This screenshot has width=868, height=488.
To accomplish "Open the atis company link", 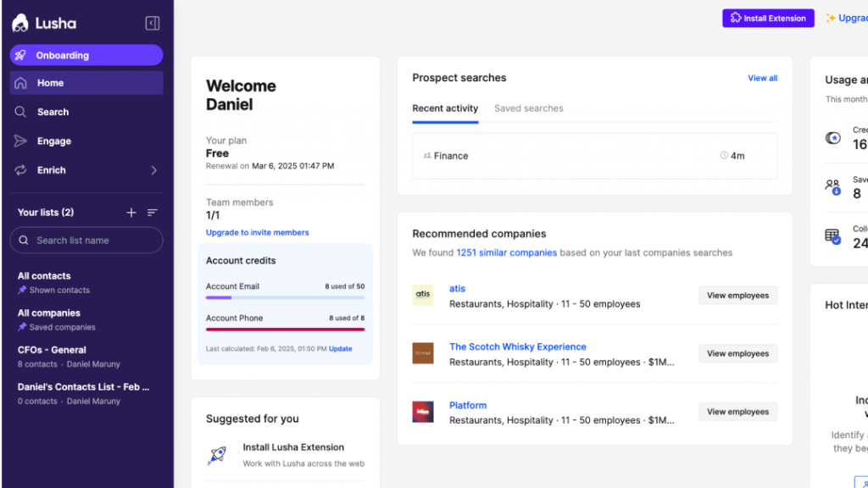I will point(457,289).
